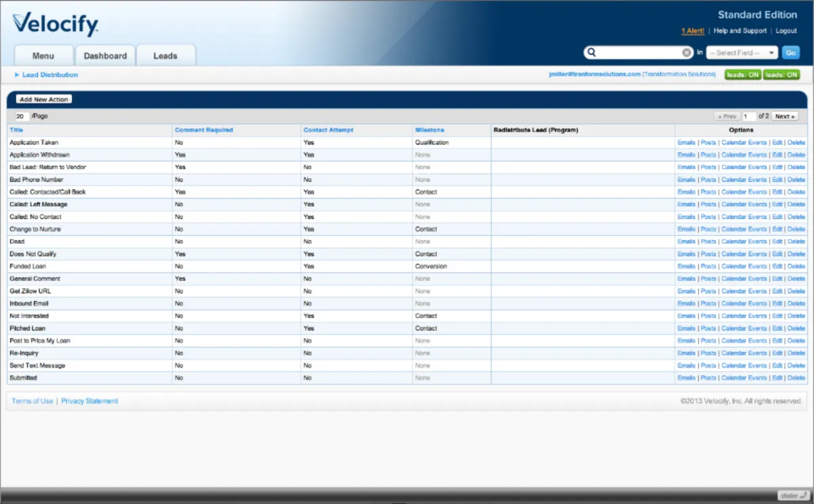Click inside the search text field
This screenshot has height=504, width=814.
[x=639, y=52]
